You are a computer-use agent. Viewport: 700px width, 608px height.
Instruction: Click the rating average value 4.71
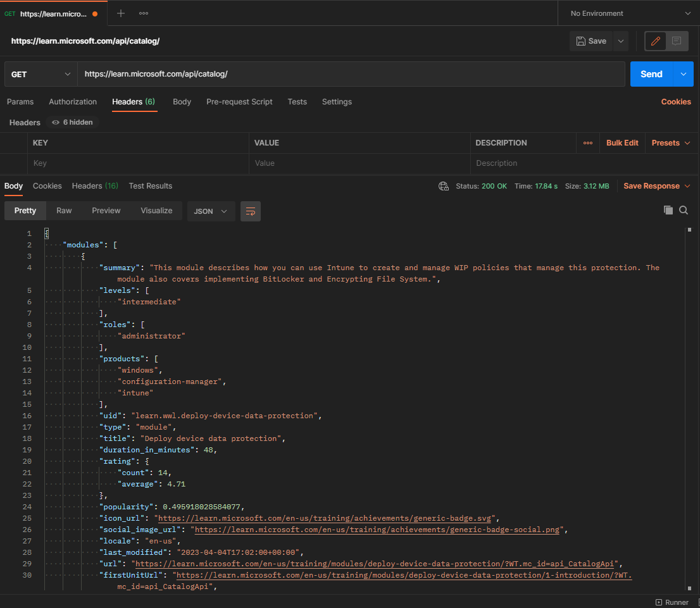pos(177,484)
